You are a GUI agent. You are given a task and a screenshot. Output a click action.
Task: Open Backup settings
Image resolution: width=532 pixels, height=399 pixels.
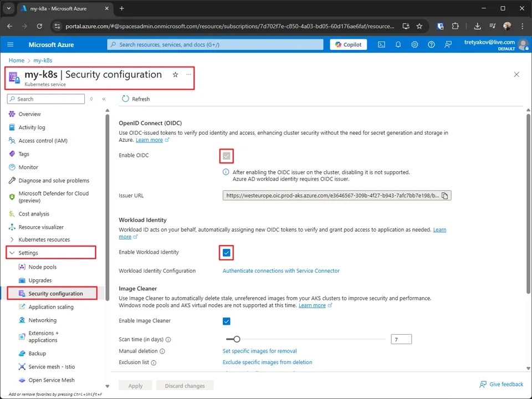click(37, 353)
